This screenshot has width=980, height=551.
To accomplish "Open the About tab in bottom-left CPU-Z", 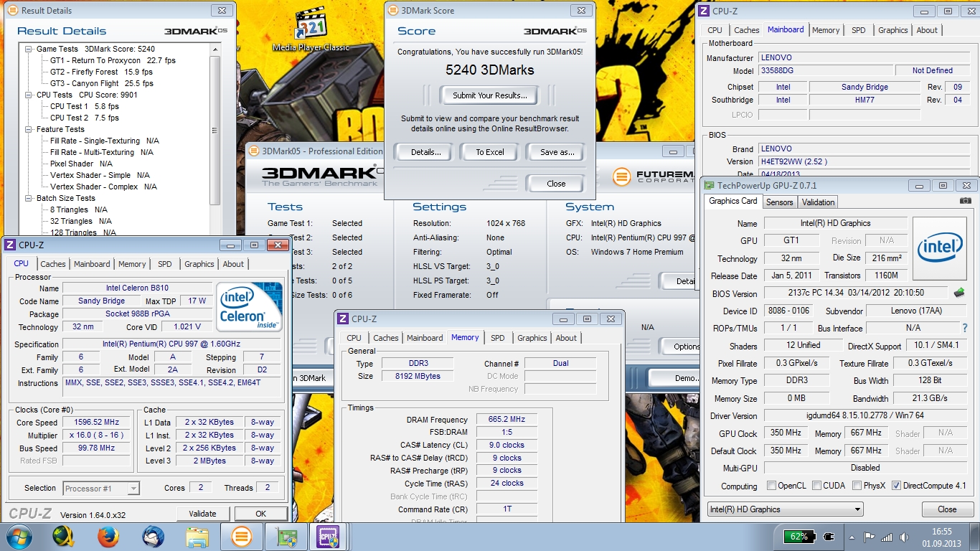I will pos(233,264).
